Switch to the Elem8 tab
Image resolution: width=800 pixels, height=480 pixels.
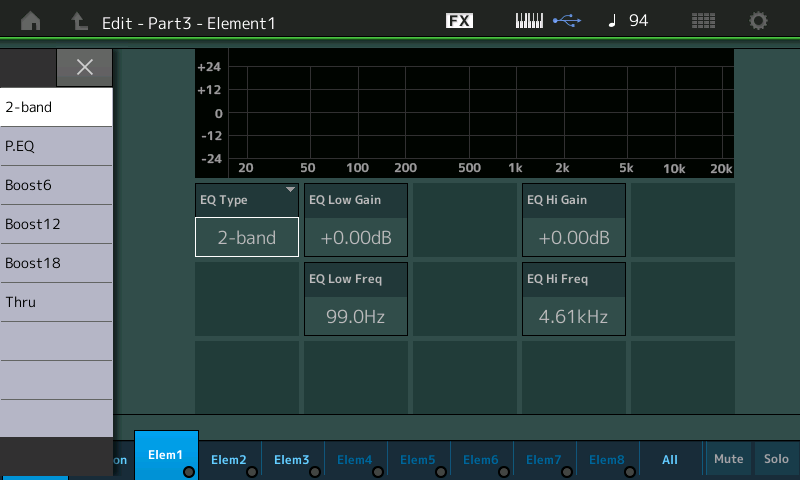[607, 460]
